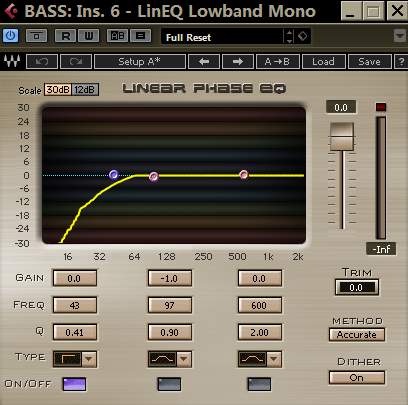Expand filter type dropdown for 97 Hz band
Screen dimensions: 408x405
click(184, 359)
